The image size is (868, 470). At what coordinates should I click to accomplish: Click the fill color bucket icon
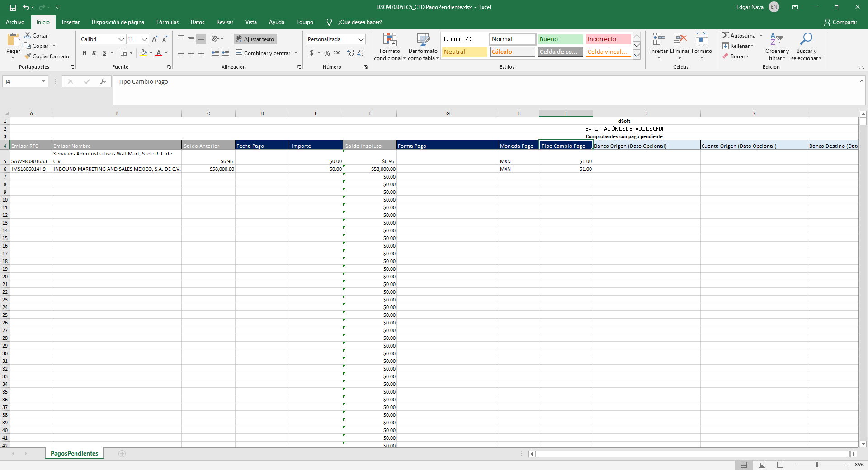point(143,53)
